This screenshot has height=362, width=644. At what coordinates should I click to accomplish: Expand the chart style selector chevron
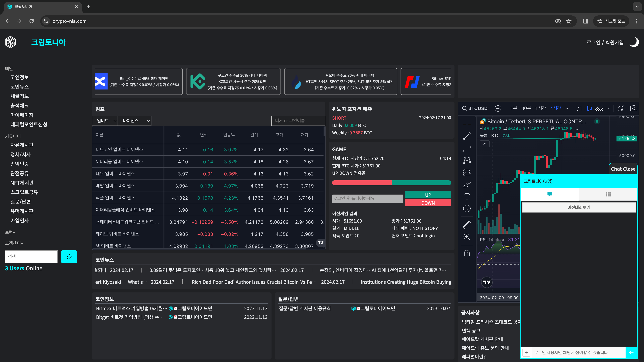[608, 108]
